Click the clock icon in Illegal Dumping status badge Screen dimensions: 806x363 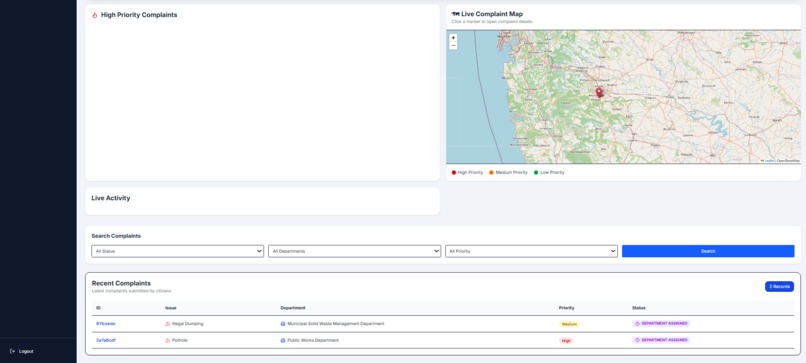point(637,324)
